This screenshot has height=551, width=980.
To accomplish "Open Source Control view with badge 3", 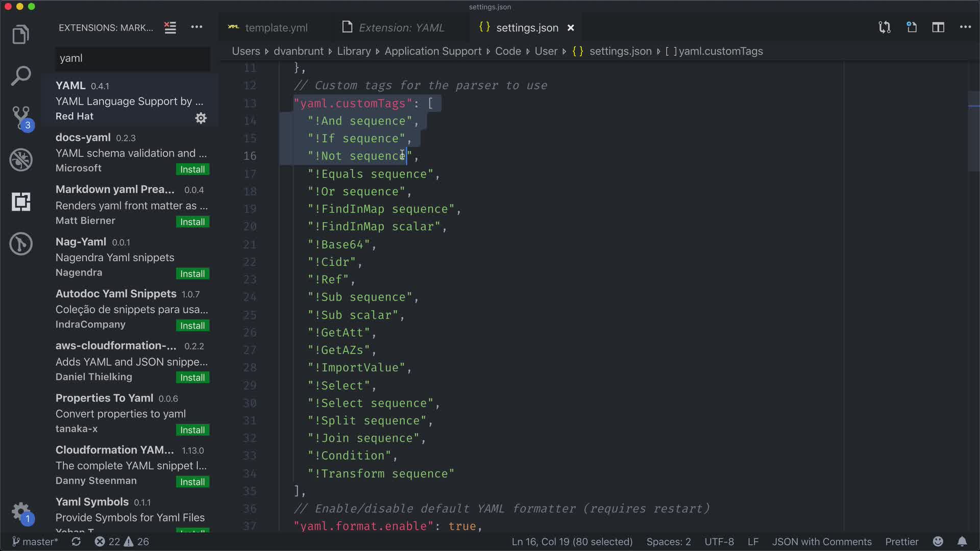I will point(21,117).
